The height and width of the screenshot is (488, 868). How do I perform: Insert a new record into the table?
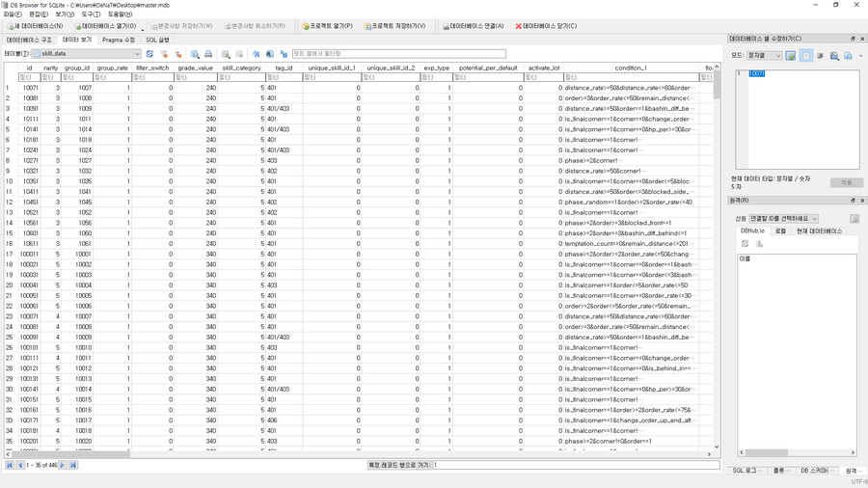click(226, 54)
